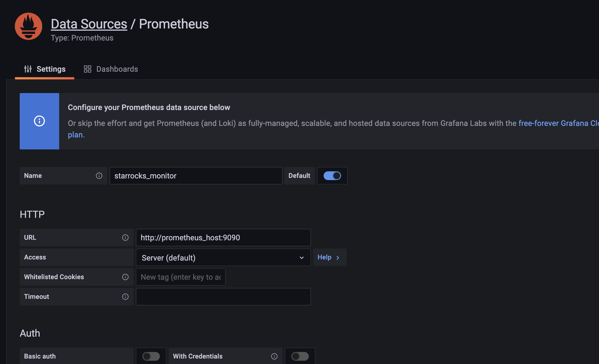Enable the With Credentials toggle
The height and width of the screenshot is (364, 599).
(300, 356)
